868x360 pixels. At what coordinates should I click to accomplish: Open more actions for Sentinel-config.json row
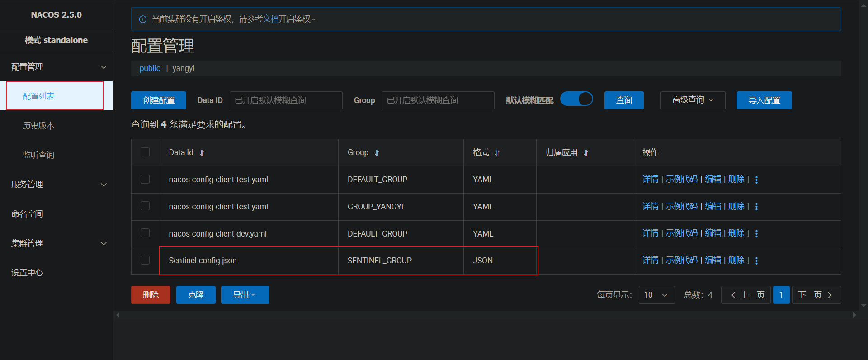click(756, 261)
